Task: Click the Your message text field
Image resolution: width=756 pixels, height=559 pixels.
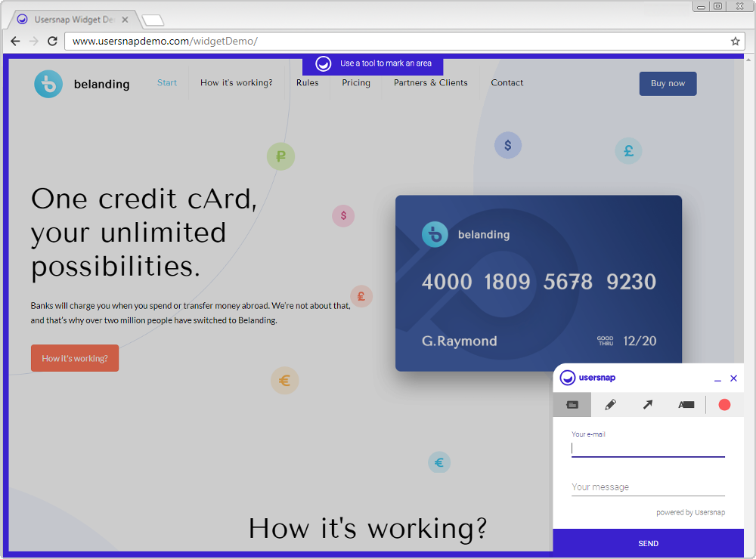Action: pos(648,487)
